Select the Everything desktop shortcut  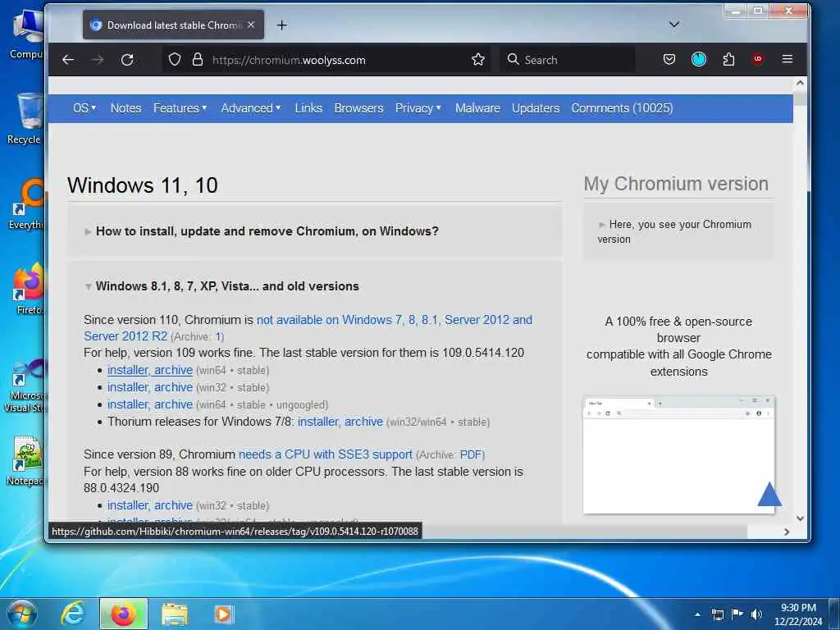[27, 204]
